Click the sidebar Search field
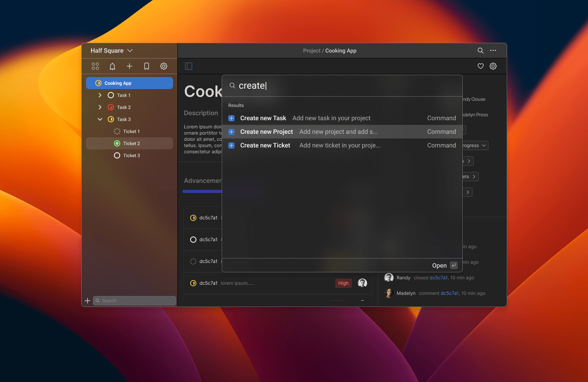Viewport: 588px width, 382px height. point(135,301)
